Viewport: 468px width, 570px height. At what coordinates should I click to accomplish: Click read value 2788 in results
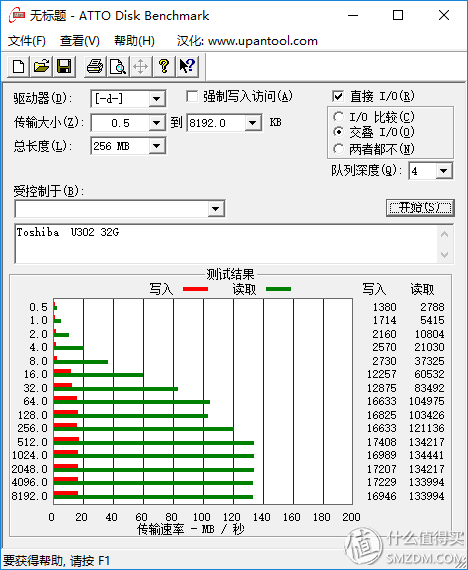(432, 307)
